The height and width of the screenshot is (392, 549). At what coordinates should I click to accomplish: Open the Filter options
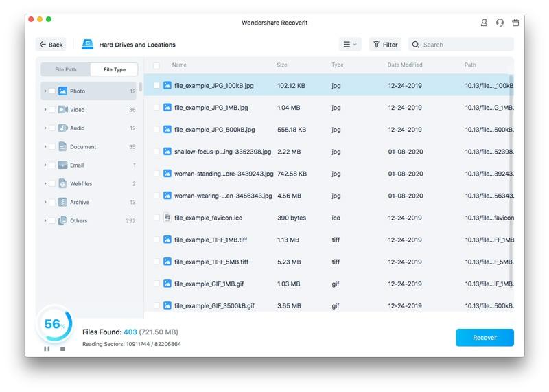(385, 45)
